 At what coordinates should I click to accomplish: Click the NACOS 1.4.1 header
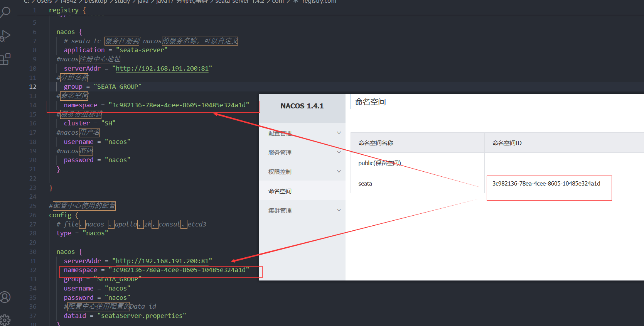click(302, 106)
